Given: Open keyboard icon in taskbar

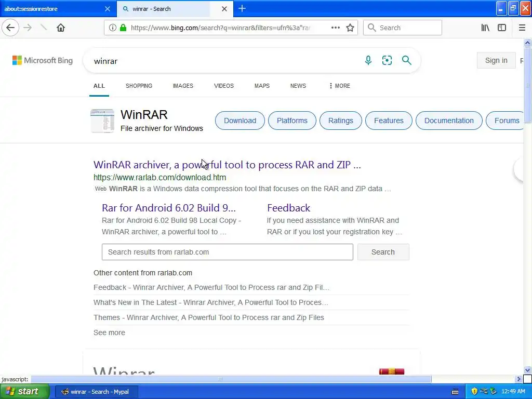Looking at the screenshot, I should (x=455, y=392).
